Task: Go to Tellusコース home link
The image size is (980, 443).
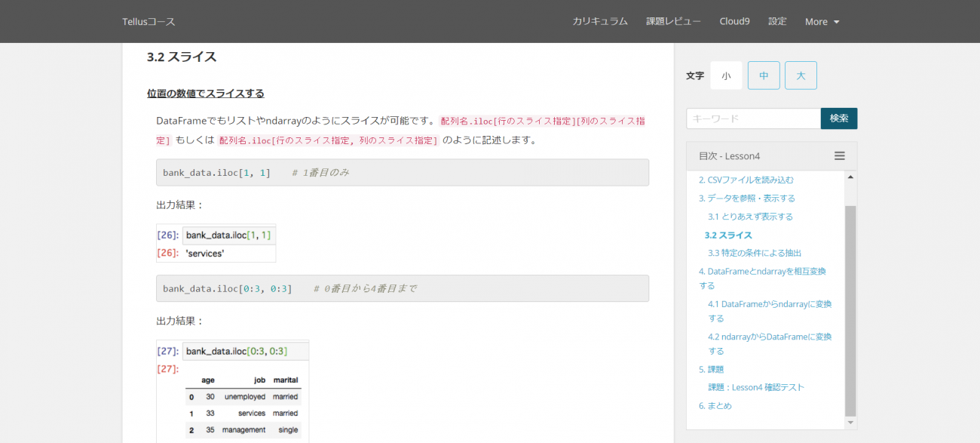Action: pos(149,21)
